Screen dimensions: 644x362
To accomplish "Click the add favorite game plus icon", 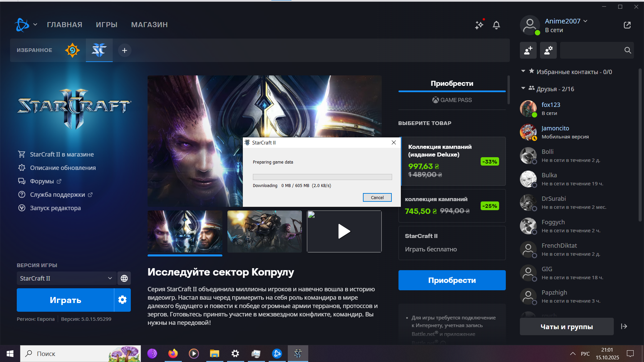I will tap(124, 50).
